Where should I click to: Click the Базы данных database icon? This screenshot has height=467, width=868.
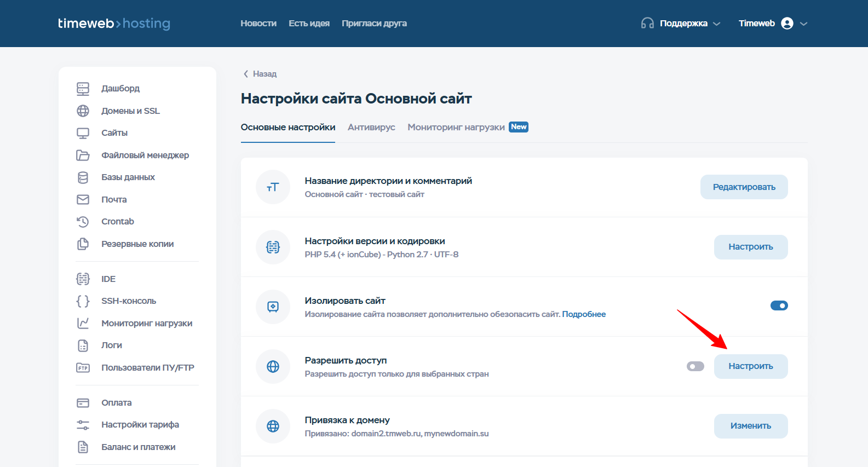[x=83, y=177]
